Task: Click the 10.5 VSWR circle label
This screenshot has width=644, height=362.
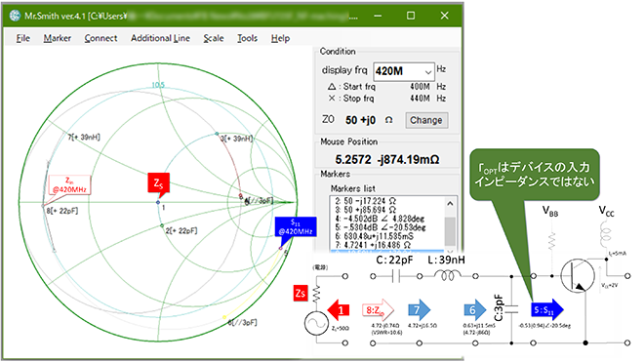Action: click(x=158, y=85)
